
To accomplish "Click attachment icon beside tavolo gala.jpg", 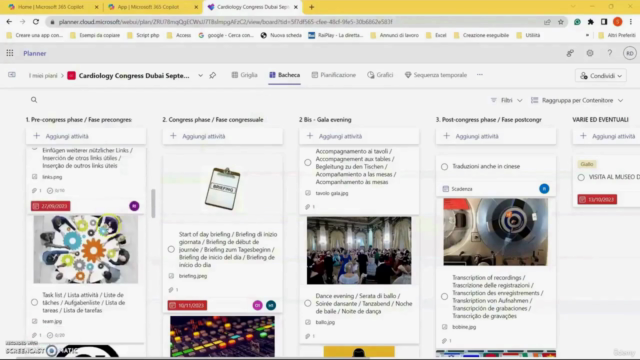I will click(308, 193).
